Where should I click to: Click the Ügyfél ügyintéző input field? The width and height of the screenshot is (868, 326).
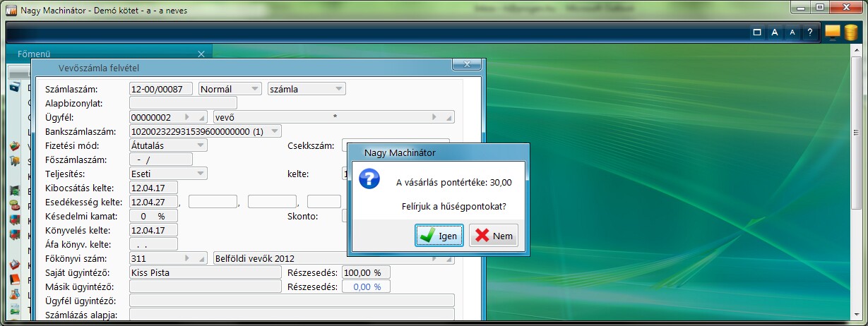pos(292,301)
